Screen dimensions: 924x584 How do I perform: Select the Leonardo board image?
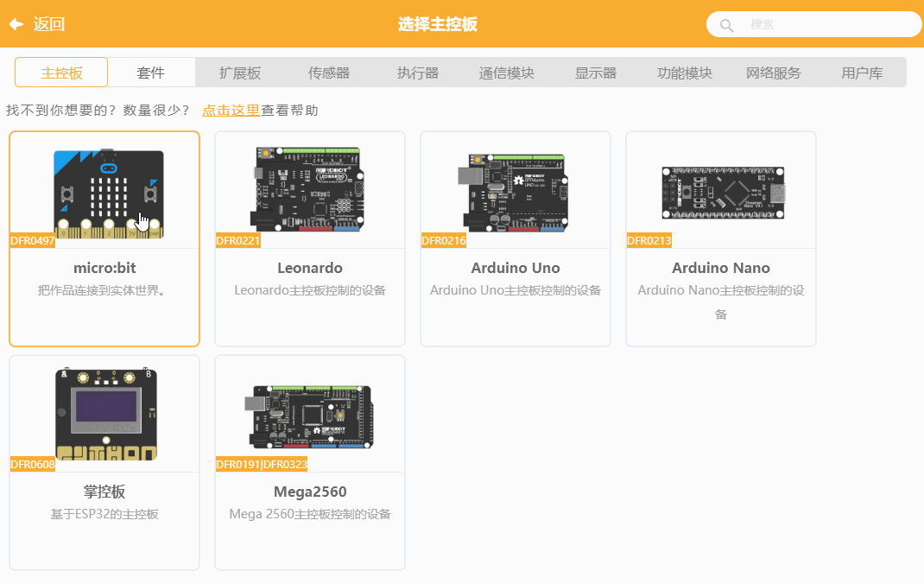coord(308,188)
